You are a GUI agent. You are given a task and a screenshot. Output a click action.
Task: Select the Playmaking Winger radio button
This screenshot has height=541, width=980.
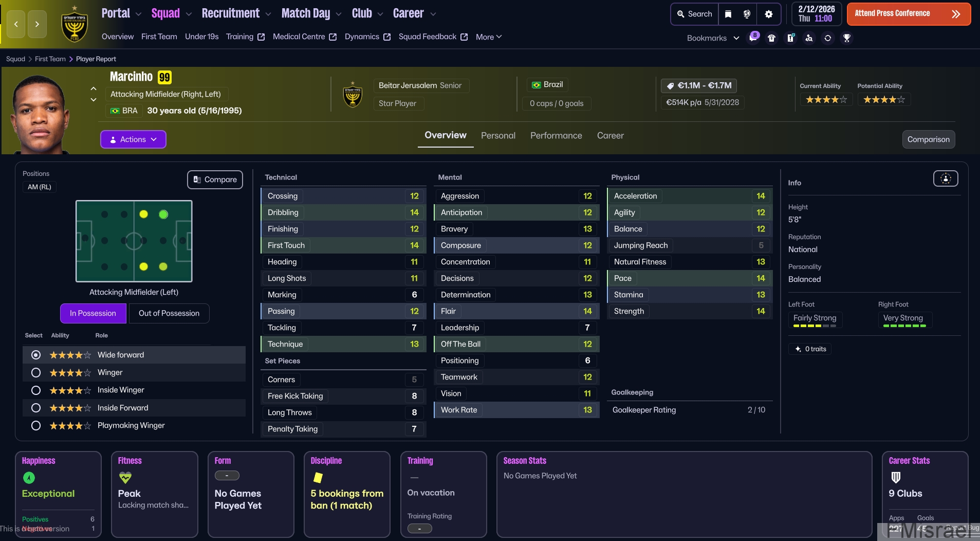(x=36, y=426)
